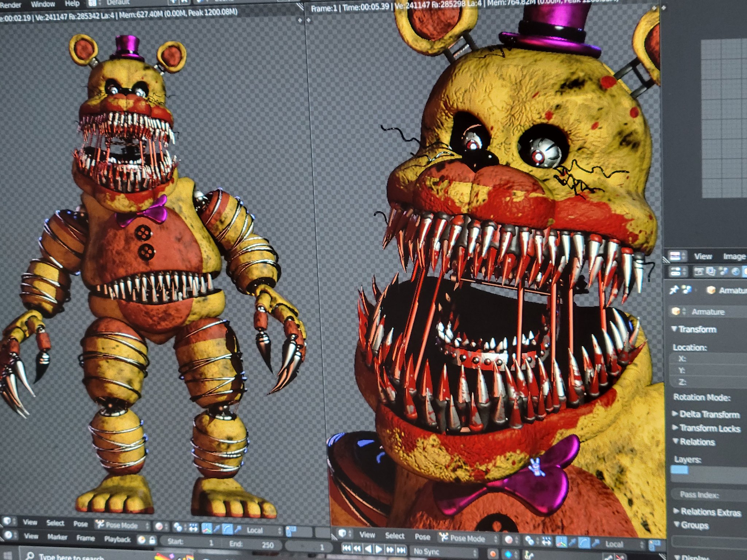The height and width of the screenshot is (560, 747).
Task: Select rotate manipulator in left viewport
Action: click(227, 529)
